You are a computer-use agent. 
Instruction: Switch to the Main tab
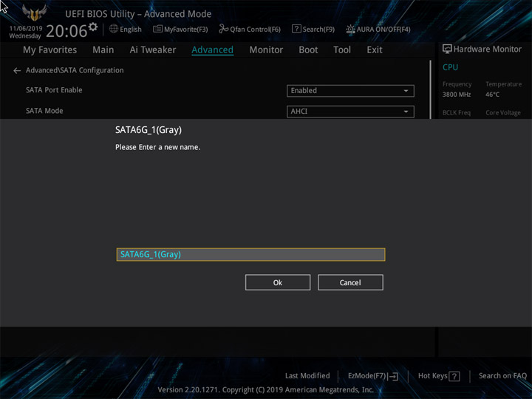[x=103, y=50]
